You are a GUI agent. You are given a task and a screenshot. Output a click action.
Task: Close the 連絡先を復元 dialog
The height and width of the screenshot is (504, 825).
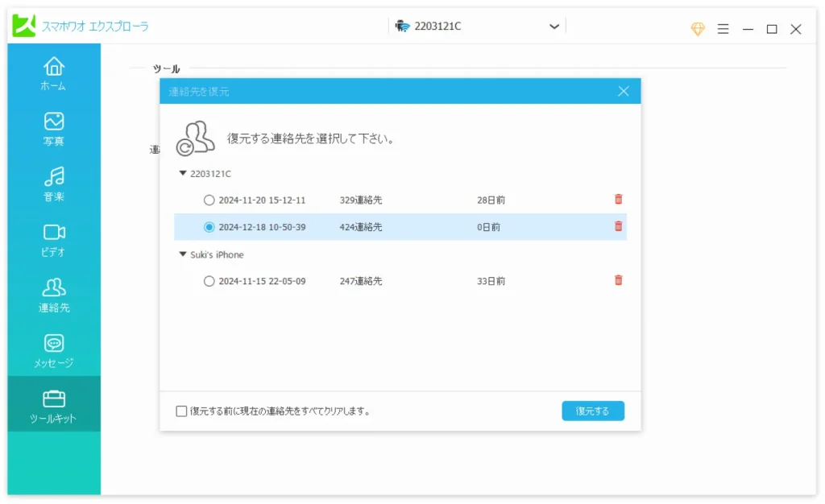click(623, 92)
